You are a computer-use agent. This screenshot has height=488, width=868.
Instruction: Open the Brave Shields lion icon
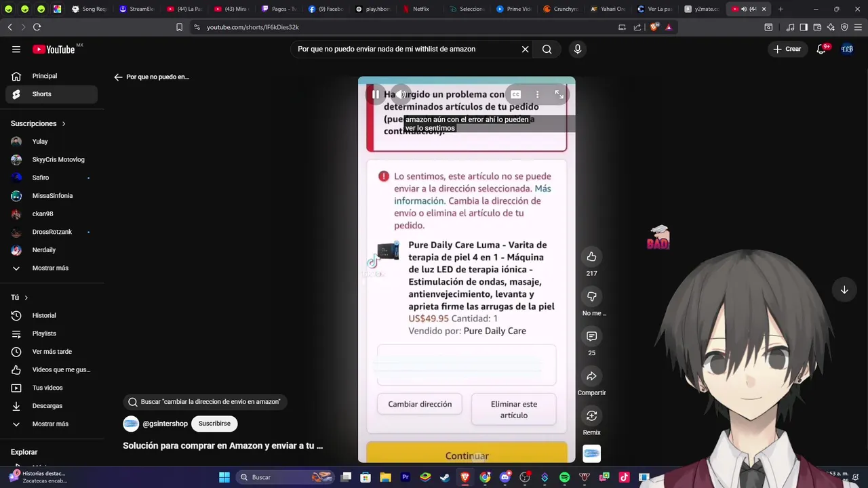click(654, 27)
